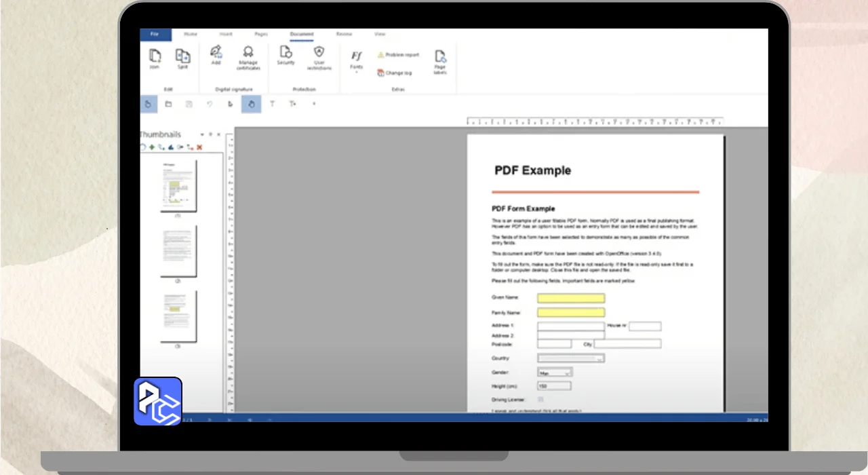Image resolution: width=868 pixels, height=475 pixels.
Task: Open User restrictions
Action: [319, 58]
